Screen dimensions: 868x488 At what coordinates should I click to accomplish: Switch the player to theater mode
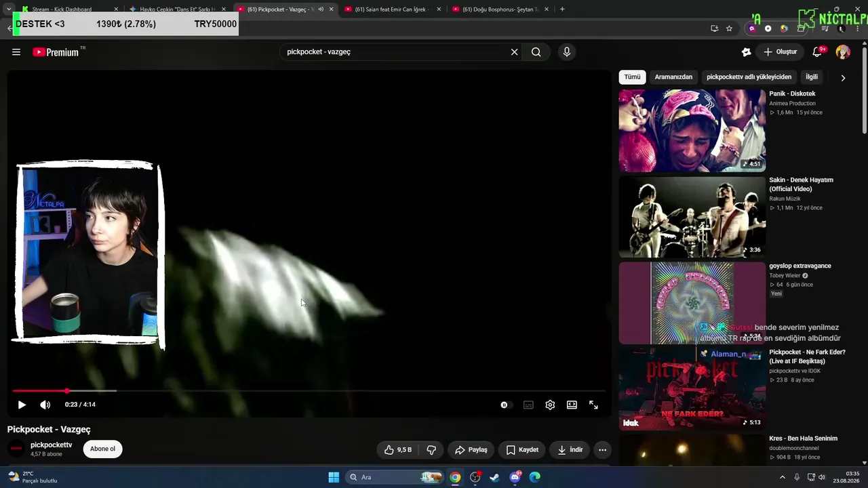pos(572,405)
